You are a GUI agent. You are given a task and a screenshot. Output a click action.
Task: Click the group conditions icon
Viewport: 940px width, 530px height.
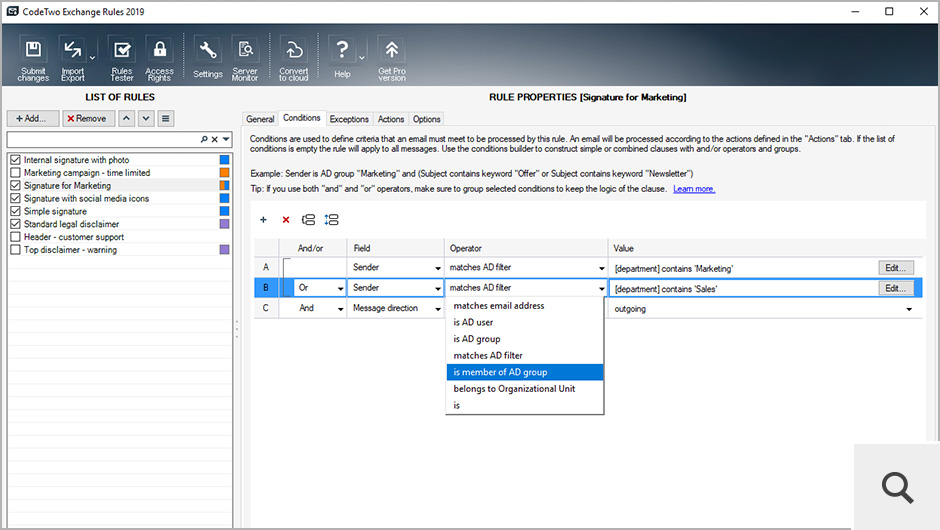pos(308,220)
